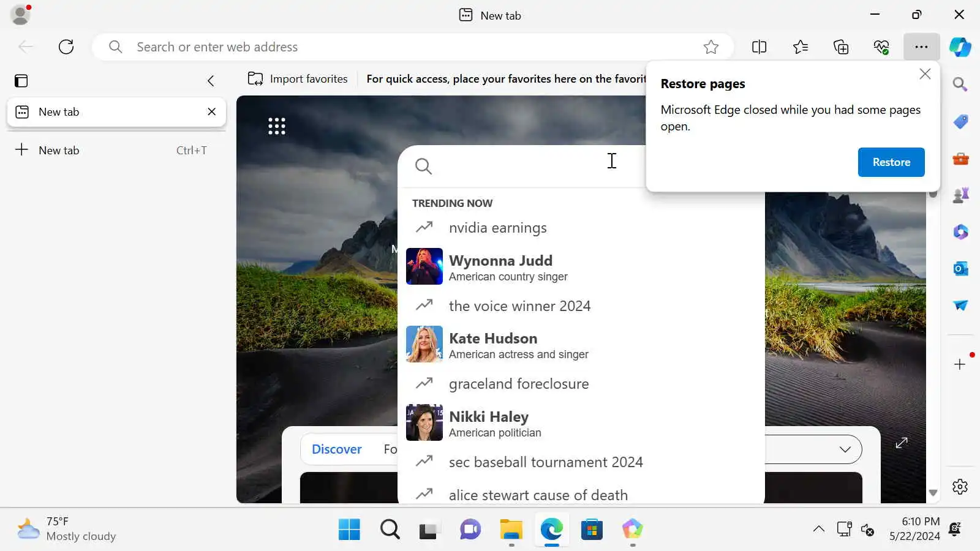Click Wynonna Judd thumbnail image
Image resolution: width=980 pixels, height=551 pixels.
pos(424,266)
